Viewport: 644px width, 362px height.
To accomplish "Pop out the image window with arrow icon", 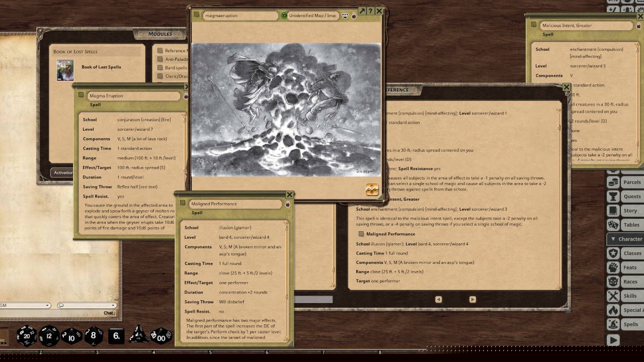I will click(362, 11).
